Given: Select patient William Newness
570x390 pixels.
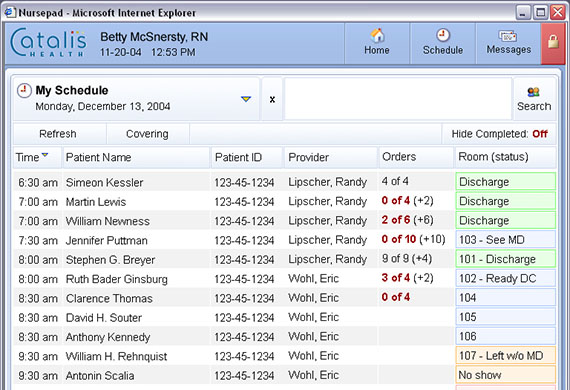Looking at the screenshot, I should [x=108, y=221].
